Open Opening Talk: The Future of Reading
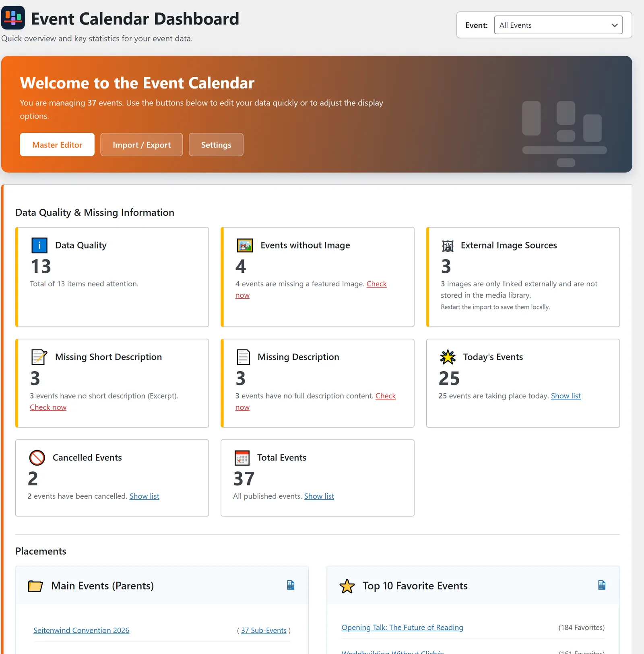 pyautogui.click(x=402, y=627)
